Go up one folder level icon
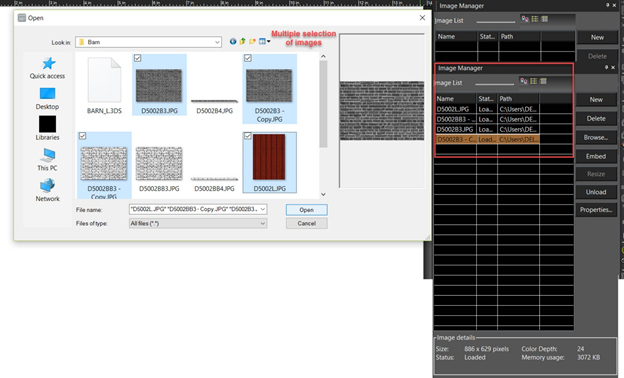624x378 pixels. [242, 41]
